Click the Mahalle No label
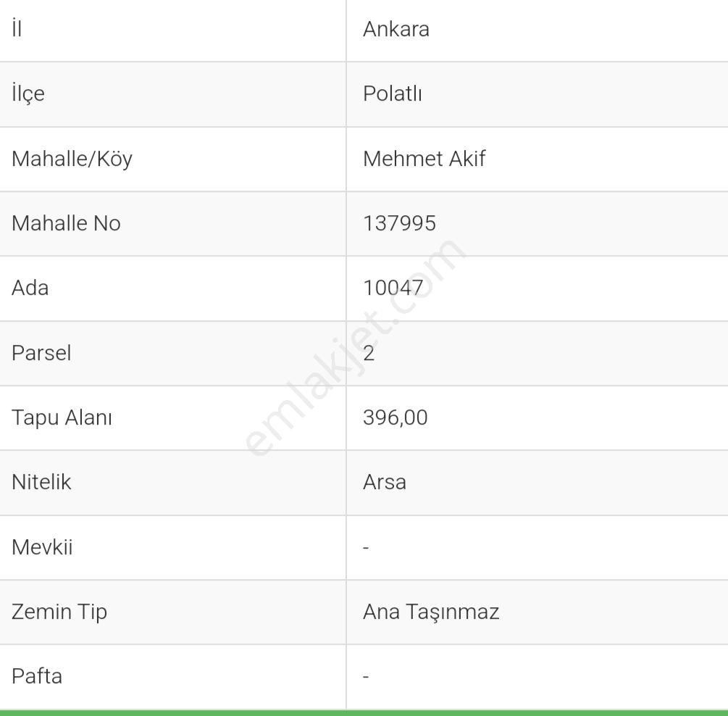The width and height of the screenshot is (728, 716). pyautogui.click(x=66, y=223)
